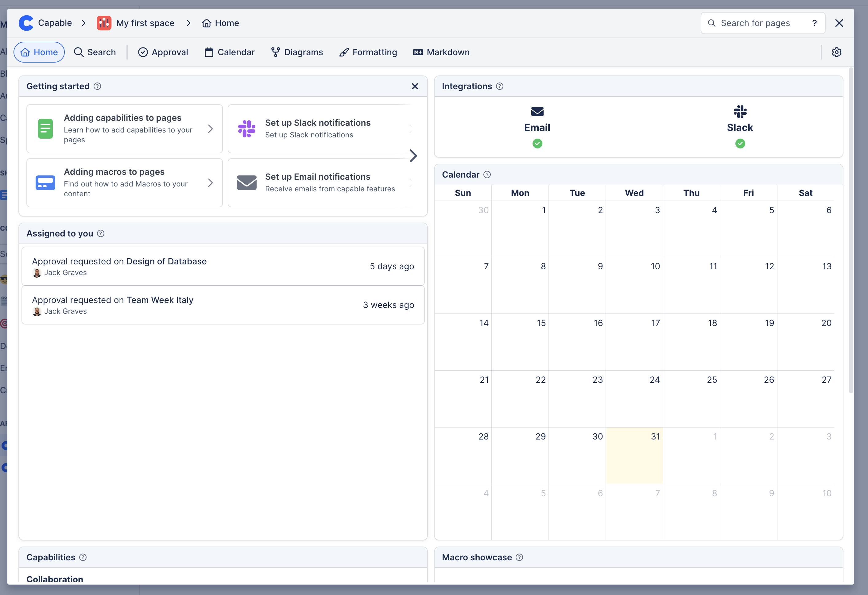Click the Wed column header
The width and height of the screenshot is (868, 595).
coord(634,193)
